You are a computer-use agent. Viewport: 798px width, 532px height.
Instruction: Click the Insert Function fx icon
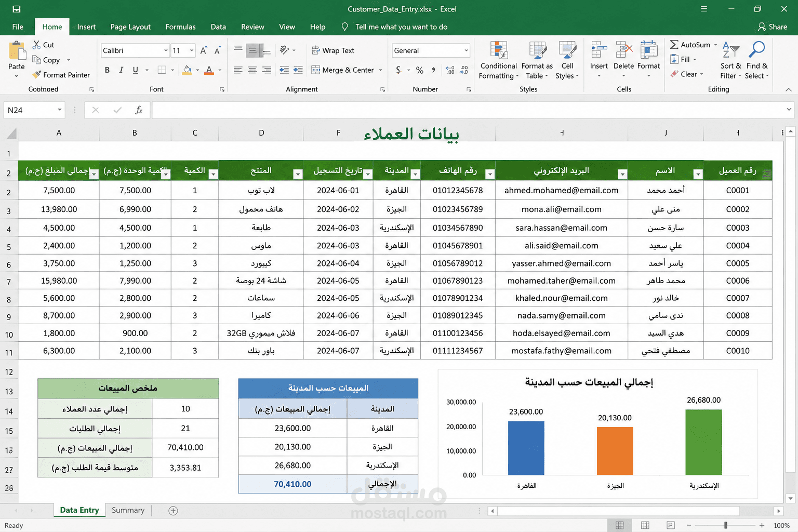(139, 110)
